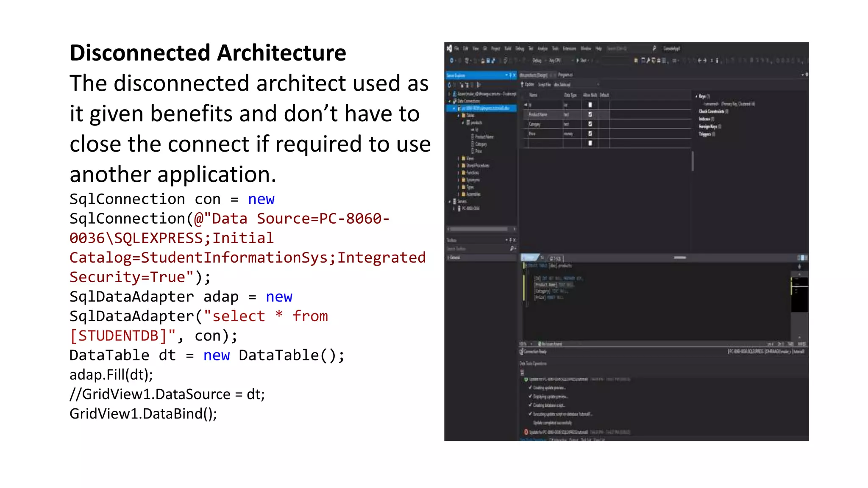Close the Server Explorer panel
The height and width of the screenshot is (488, 868).
click(x=515, y=75)
